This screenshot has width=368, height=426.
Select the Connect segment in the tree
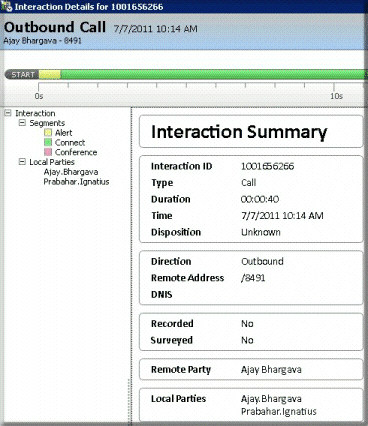(x=70, y=142)
